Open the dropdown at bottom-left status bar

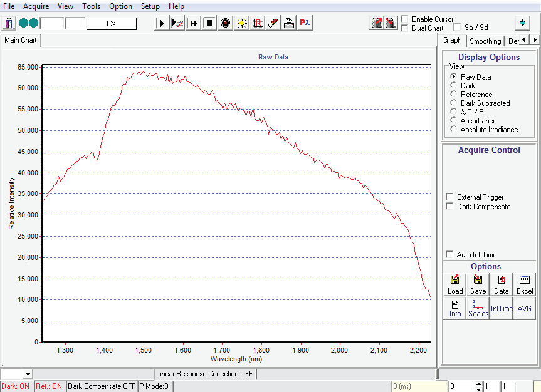(27, 374)
